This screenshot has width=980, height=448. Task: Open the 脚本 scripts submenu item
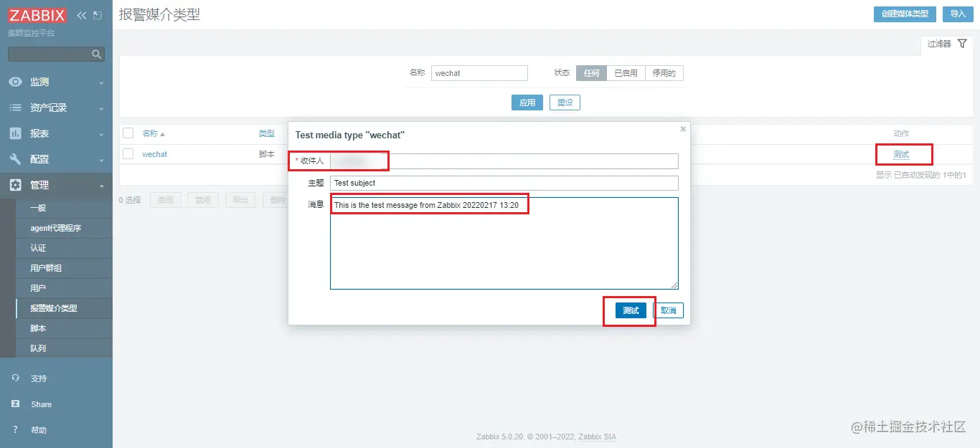tap(64, 328)
